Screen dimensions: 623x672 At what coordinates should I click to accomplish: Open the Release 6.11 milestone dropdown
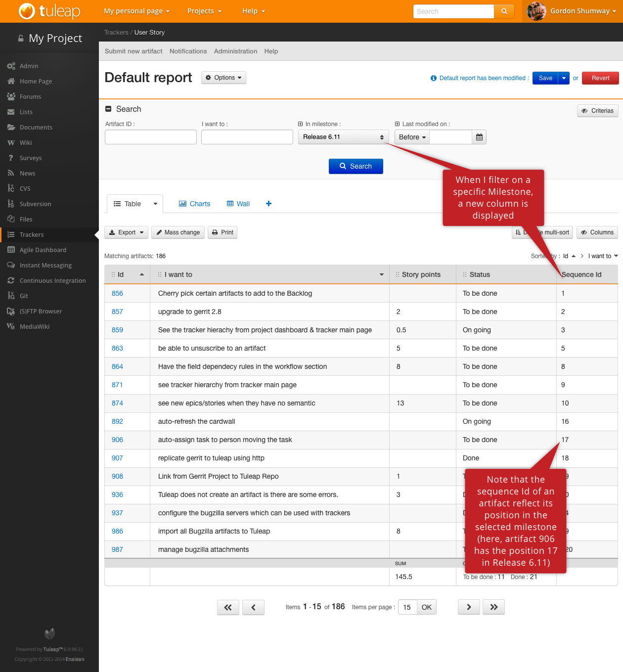tap(343, 137)
